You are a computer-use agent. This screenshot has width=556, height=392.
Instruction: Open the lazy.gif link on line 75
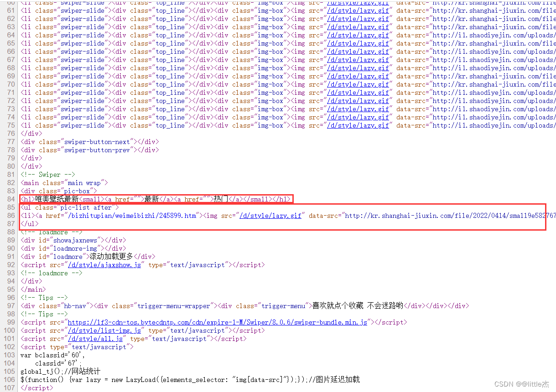tap(358, 125)
